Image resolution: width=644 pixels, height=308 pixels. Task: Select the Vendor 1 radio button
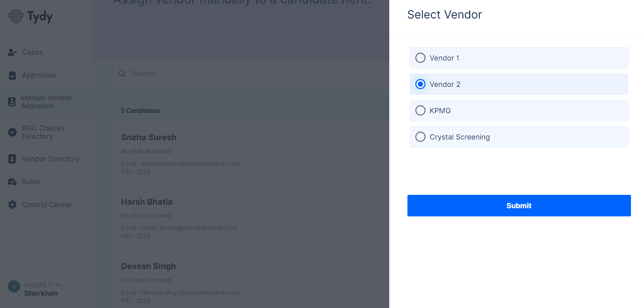420,58
